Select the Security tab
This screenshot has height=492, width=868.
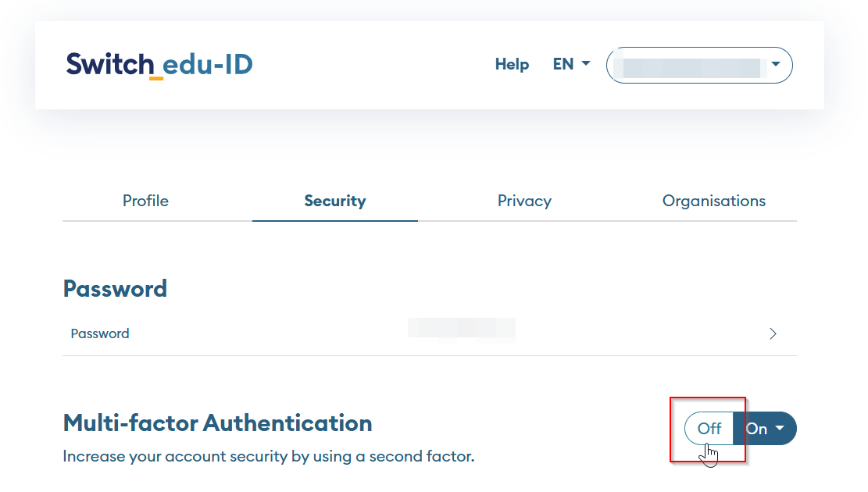point(335,201)
